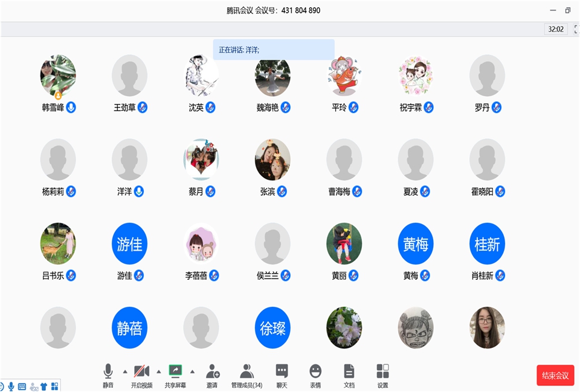Expand audio options arrow beside 静音
This screenshot has height=392, width=580.
tap(125, 371)
